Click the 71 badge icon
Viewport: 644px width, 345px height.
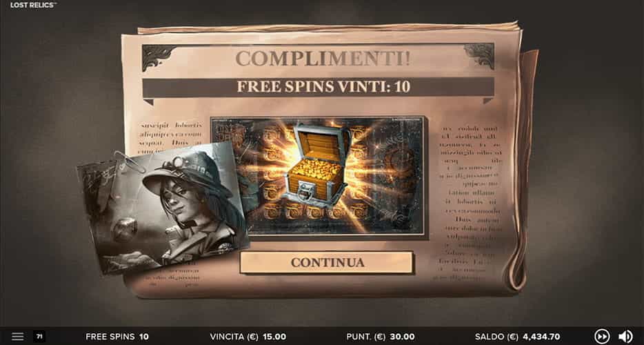coord(39,337)
